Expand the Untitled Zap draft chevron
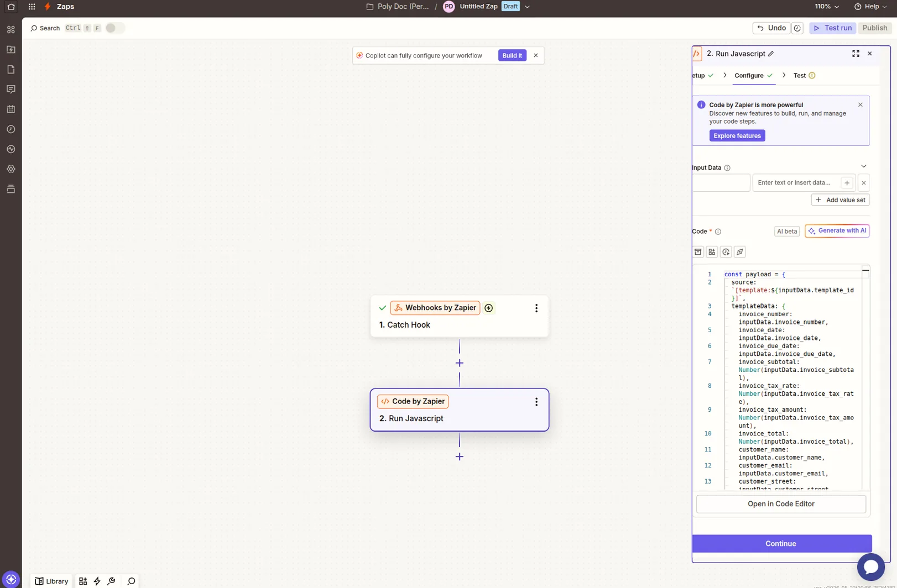 527,7
